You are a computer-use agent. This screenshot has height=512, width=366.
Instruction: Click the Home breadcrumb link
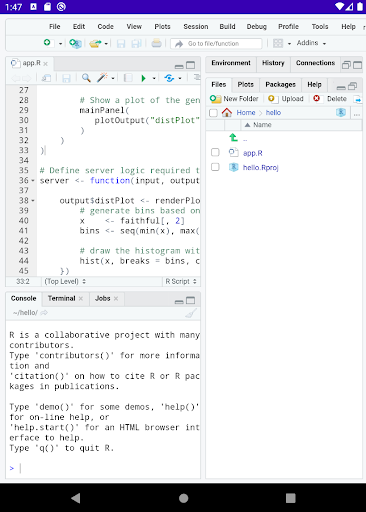(x=246, y=113)
